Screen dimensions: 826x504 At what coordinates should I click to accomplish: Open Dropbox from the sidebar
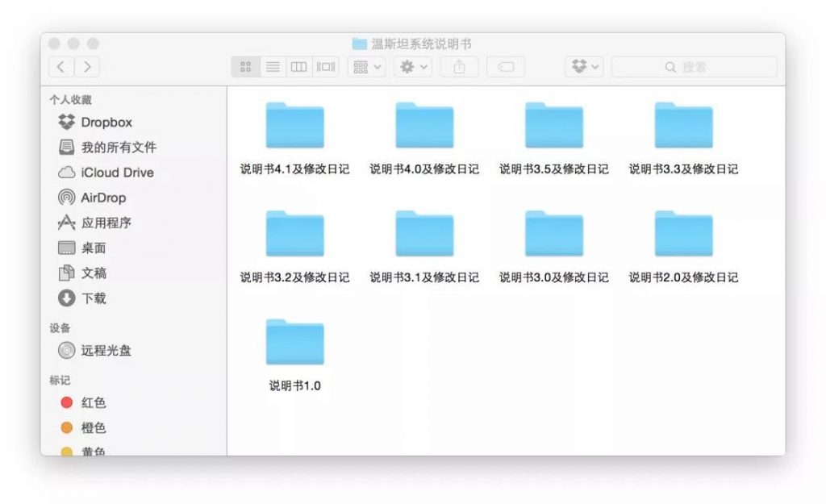point(100,122)
